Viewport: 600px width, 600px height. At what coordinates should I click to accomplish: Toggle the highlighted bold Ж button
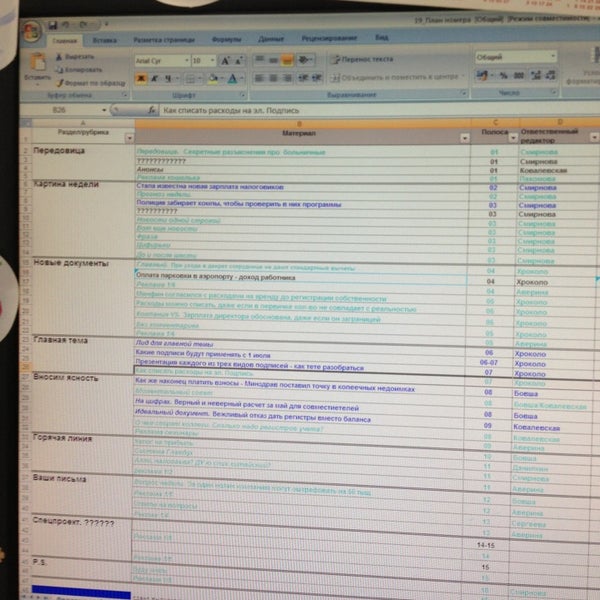coord(141,78)
